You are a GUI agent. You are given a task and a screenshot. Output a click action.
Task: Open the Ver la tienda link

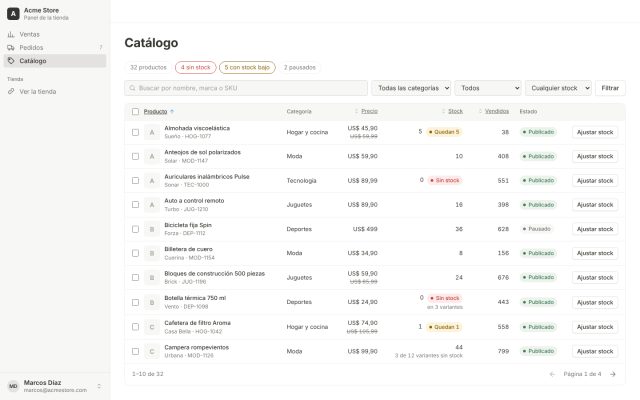click(x=55, y=91)
